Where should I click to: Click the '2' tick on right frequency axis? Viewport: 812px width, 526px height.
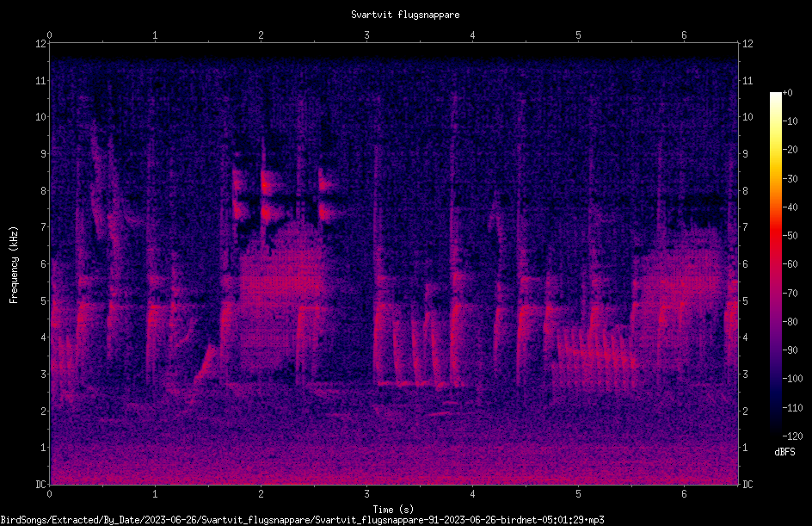click(745, 411)
